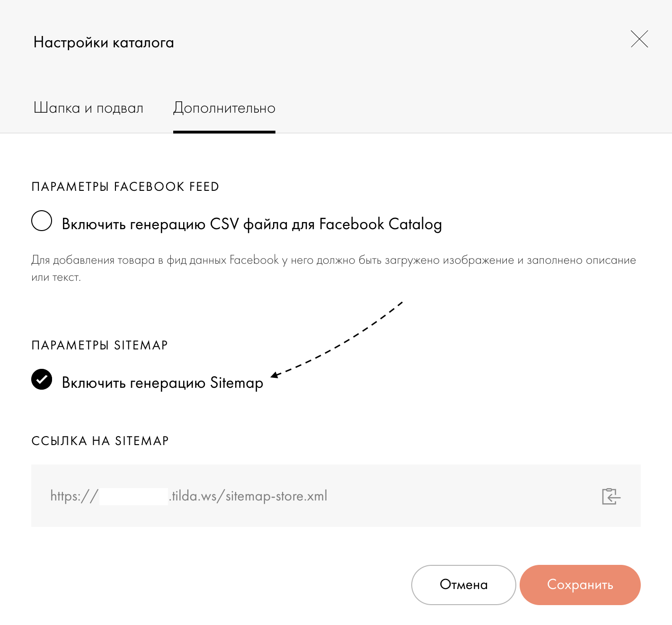This screenshot has width=672, height=625.
Task: Enable CSV generation for Facebook Catalog
Action: 42,221
